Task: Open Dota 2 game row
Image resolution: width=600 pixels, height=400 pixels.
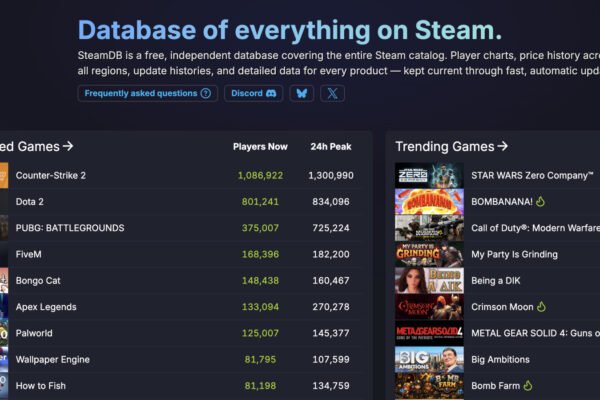Action: coord(180,202)
